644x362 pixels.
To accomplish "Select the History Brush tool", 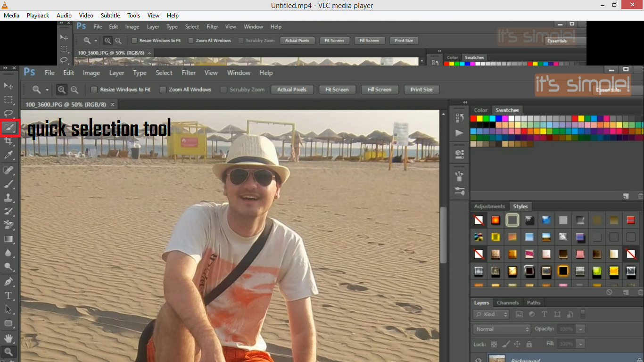I will pos(8,211).
